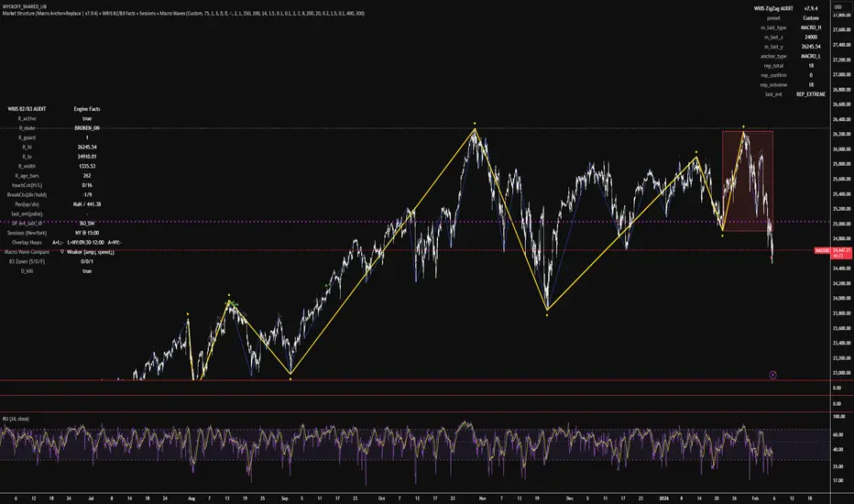
Task: Click the R_hi row label
Action: pyautogui.click(x=27, y=148)
